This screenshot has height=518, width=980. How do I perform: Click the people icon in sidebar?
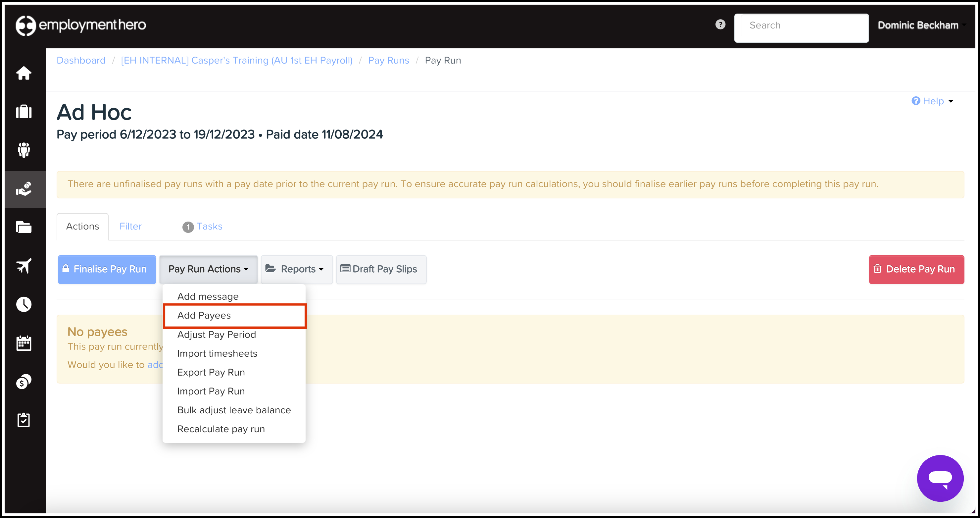coord(24,150)
